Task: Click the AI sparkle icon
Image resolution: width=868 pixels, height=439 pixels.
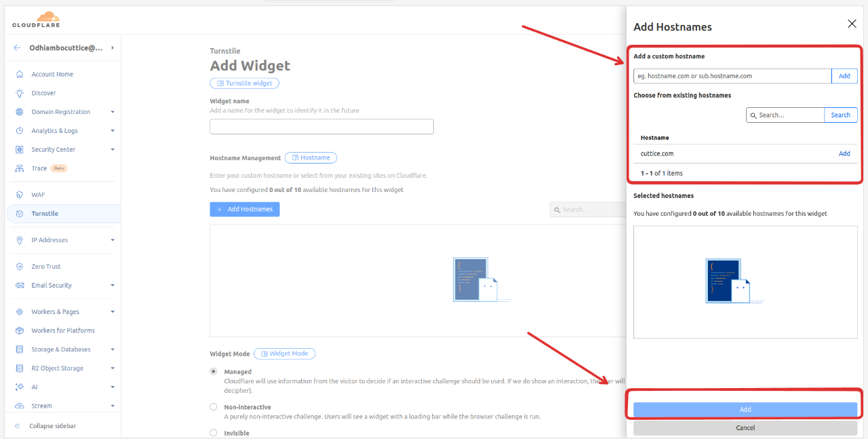Action: [19, 387]
